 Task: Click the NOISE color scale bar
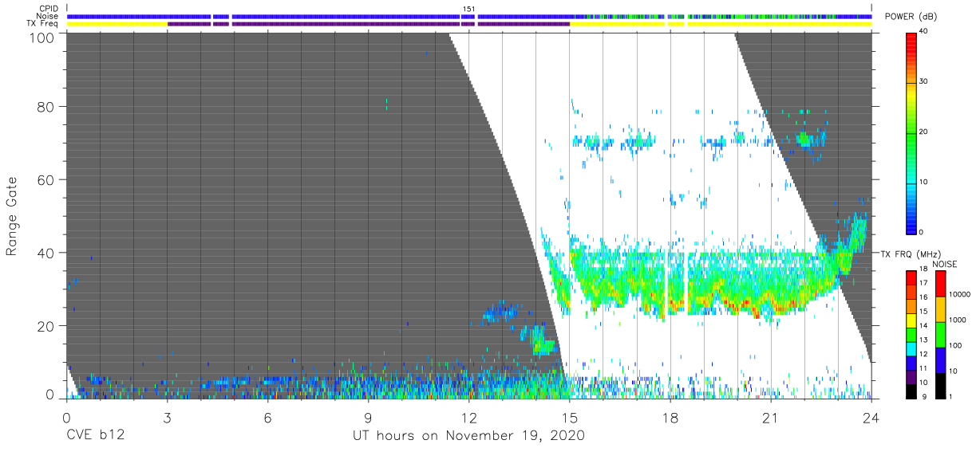940,334
